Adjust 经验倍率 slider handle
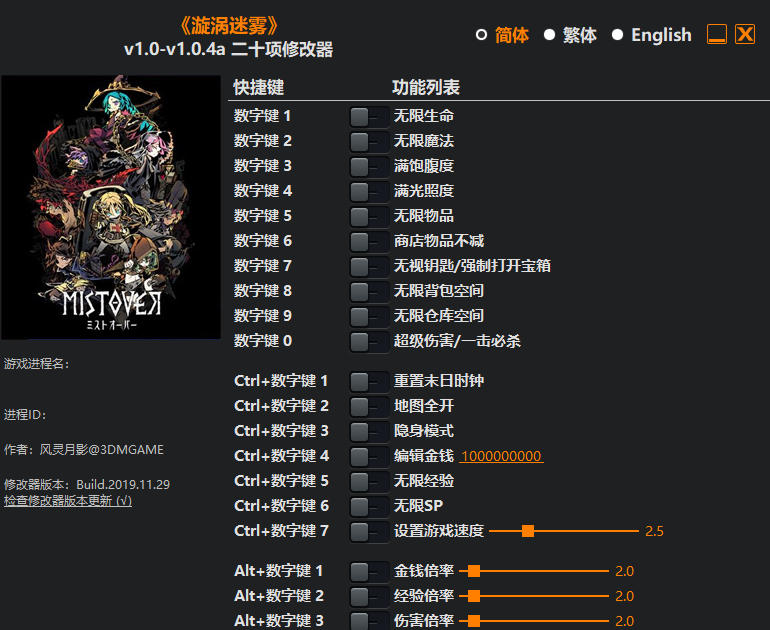This screenshot has height=630, width=770. (x=474, y=596)
